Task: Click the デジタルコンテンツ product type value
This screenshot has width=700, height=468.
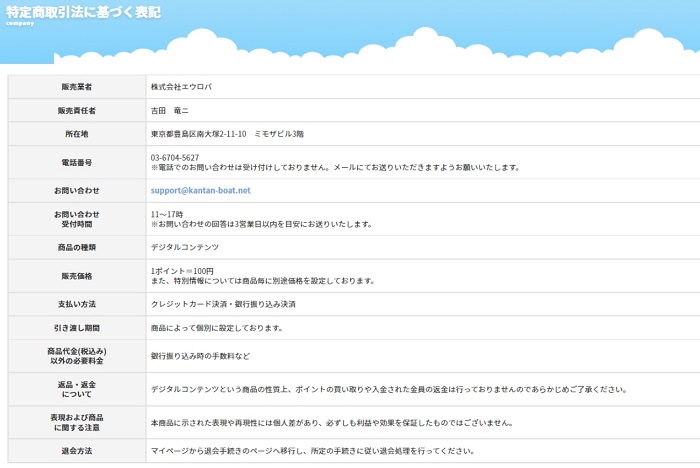Action: [x=185, y=247]
